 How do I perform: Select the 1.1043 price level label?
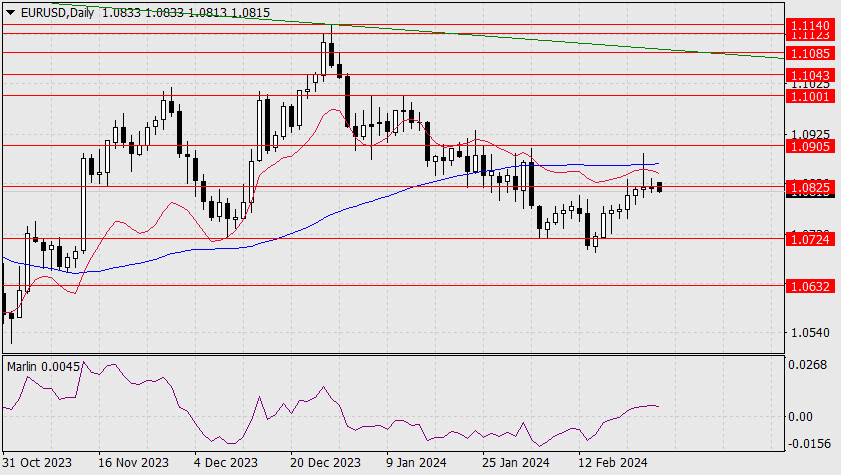coord(810,75)
